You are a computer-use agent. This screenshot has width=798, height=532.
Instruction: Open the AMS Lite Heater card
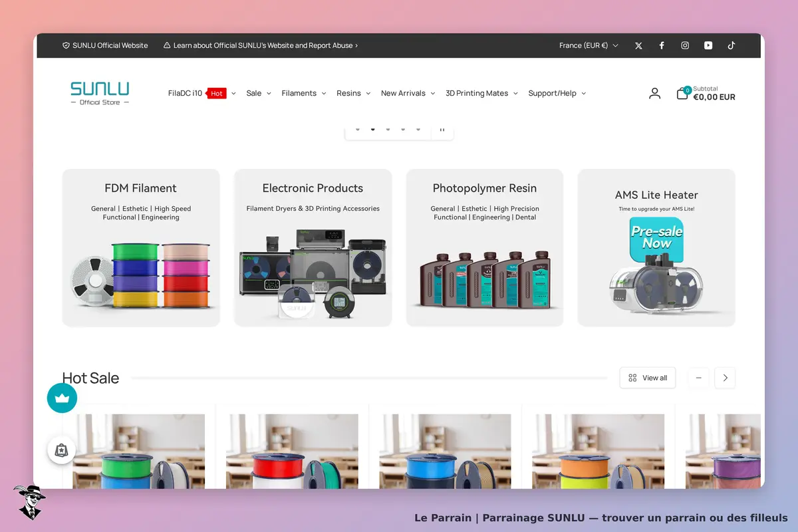pyautogui.click(x=656, y=247)
